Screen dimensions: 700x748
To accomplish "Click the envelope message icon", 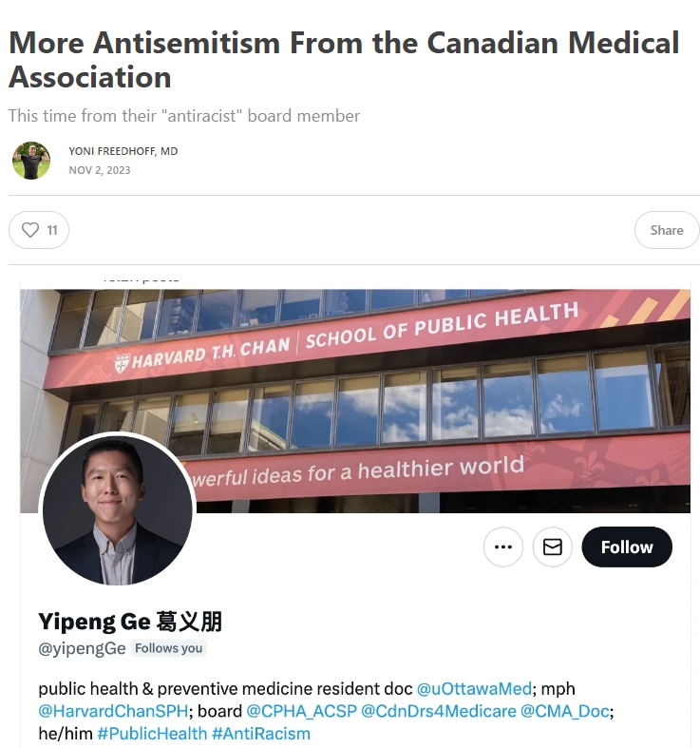I will [552, 547].
